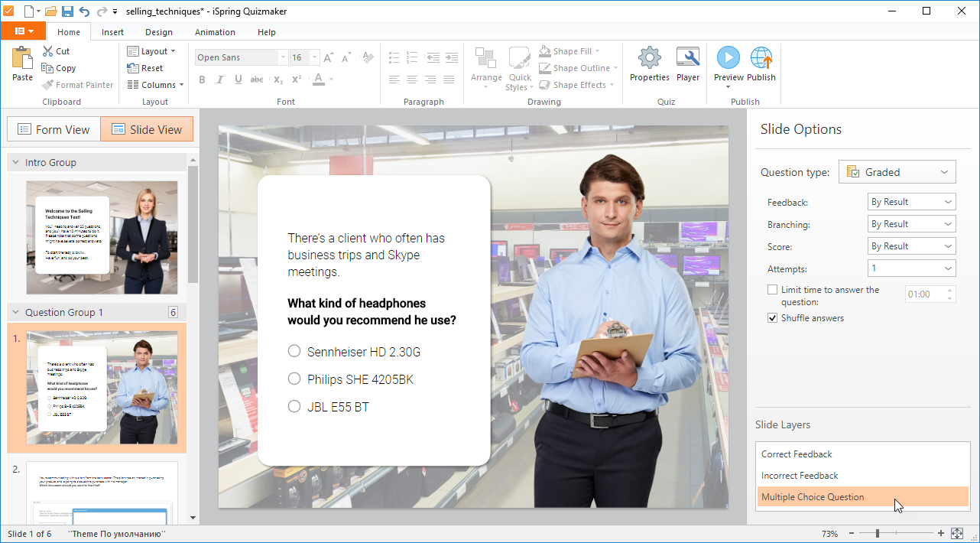Click the Save floppy disk icon
The width and height of the screenshot is (980, 543).
pos(67,11)
